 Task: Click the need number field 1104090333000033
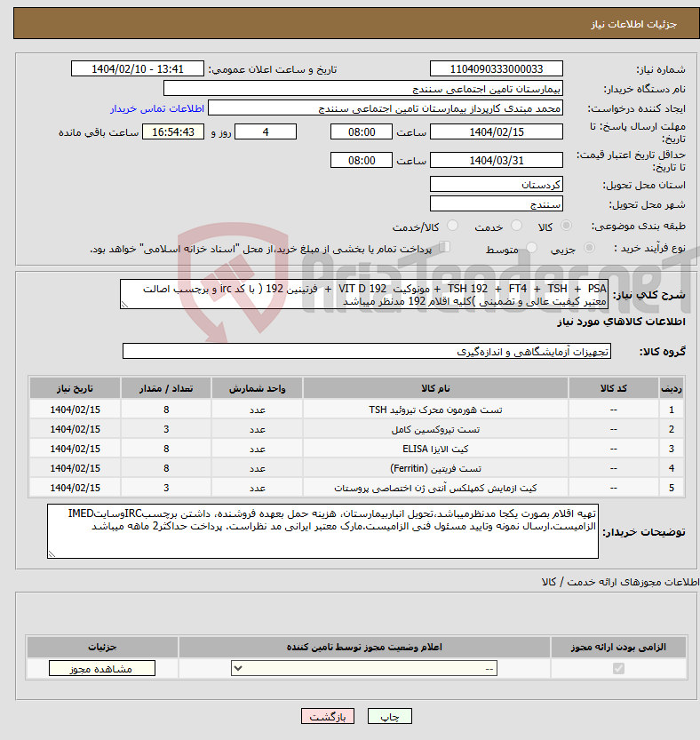tap(496, 69)
